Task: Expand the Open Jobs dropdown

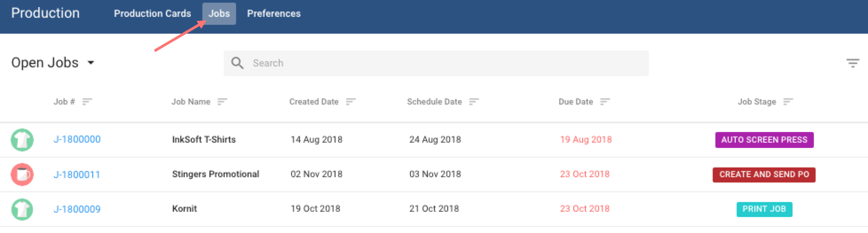Action: [x=91, y=63]
